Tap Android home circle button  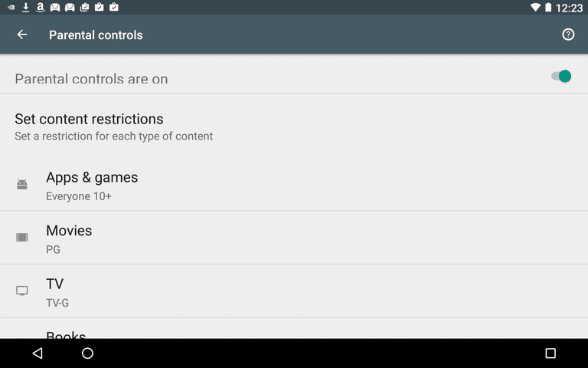(87, 353)
